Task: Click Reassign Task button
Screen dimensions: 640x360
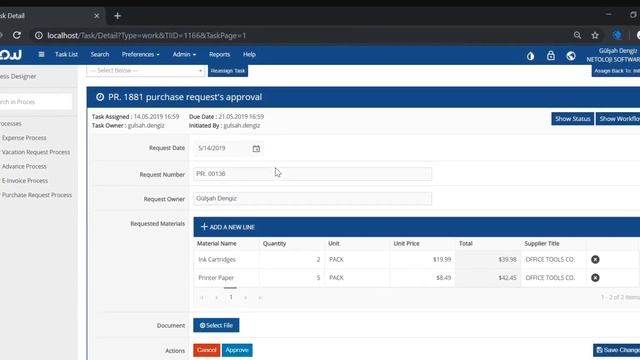Action: (228, 71)
